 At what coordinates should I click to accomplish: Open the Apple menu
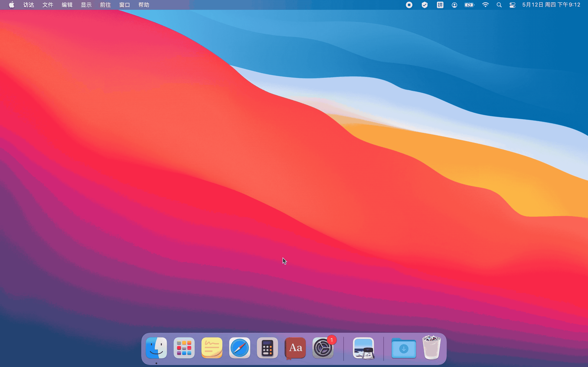tap(11, 5)
